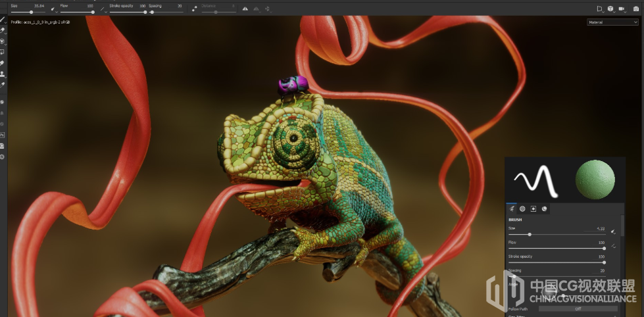Click pen pressure icon beside panel Flow slider
Image resolution: width=644 pixels, height=317 pixels.
coord(614,246)
